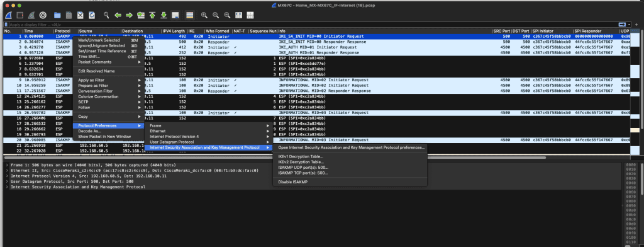Click the Close capture file icon

coord(80,15)
